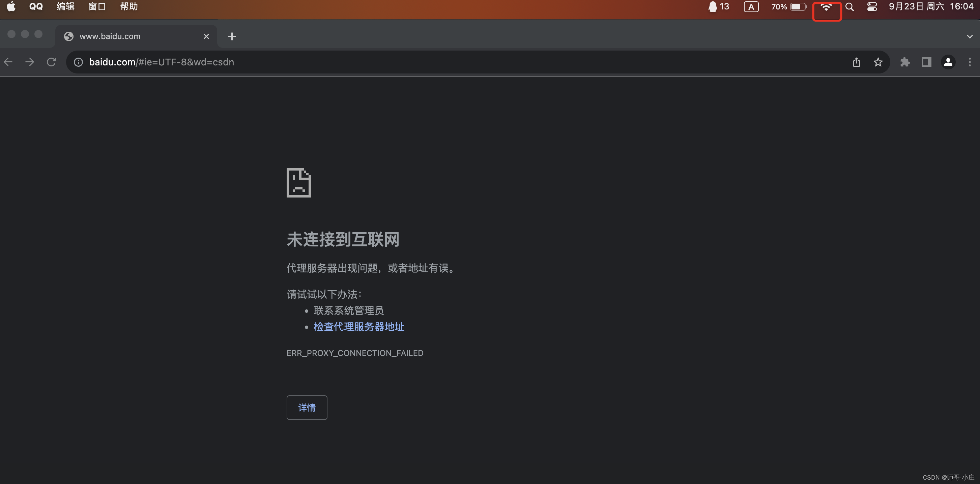Open Chrome three-dot menu
Screen dimensions: 980x484
coord(969,62)
